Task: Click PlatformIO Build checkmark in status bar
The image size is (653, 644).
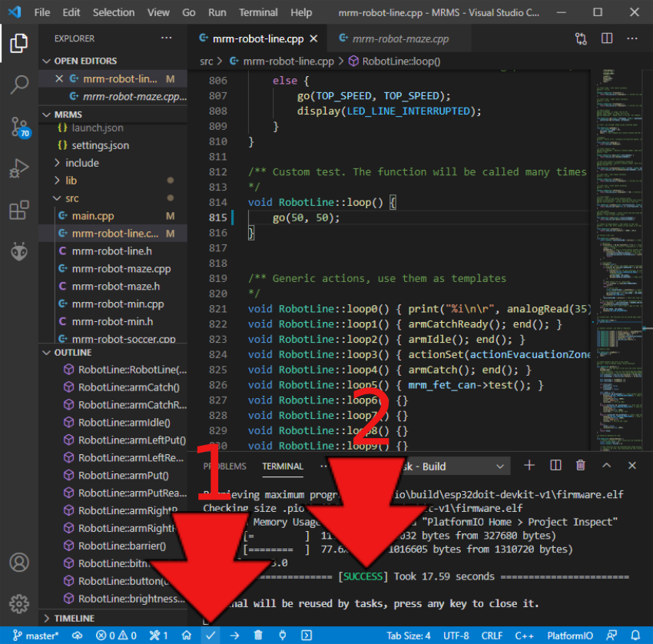Action: pyautogui.click(x=210, y=636)
